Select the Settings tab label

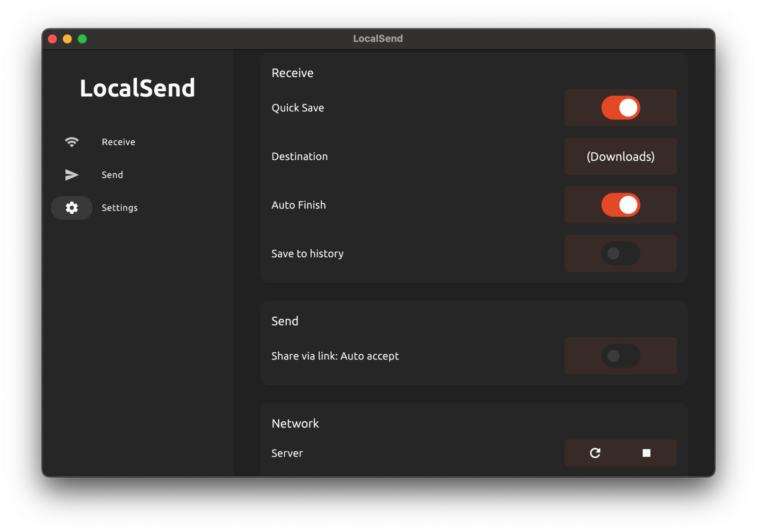coord(120,208)
